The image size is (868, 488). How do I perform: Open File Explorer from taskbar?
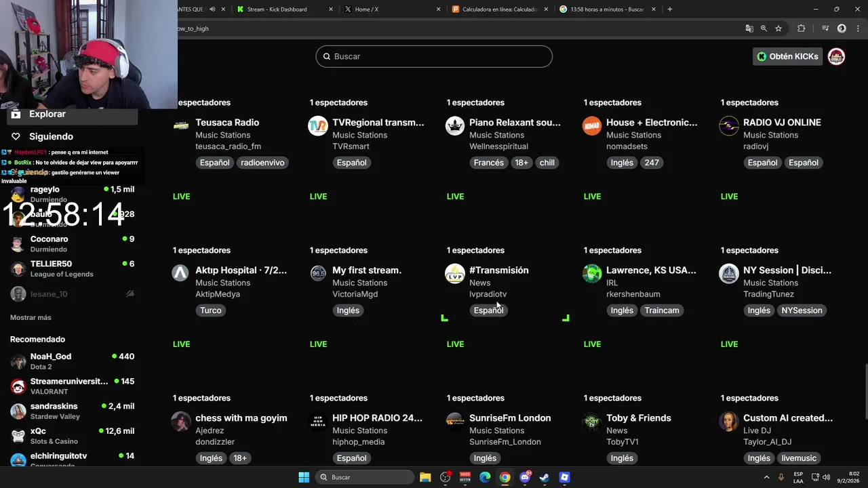[425, 477]
